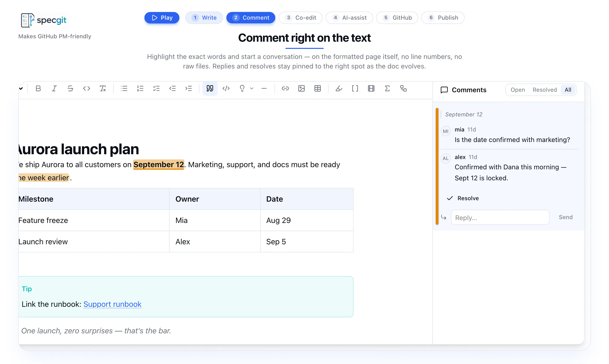Click the Aurora launch plan heading
609x364 pixels.
tap(79, 149)
